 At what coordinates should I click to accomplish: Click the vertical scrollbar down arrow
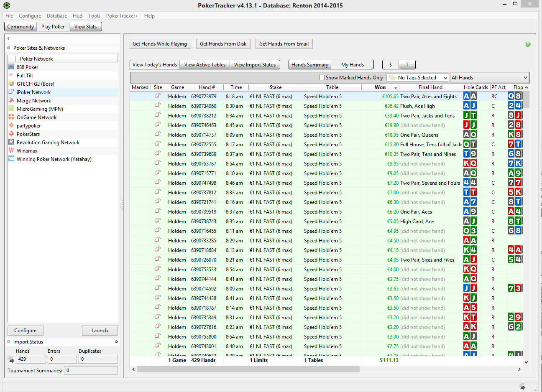tap(526, 362)
